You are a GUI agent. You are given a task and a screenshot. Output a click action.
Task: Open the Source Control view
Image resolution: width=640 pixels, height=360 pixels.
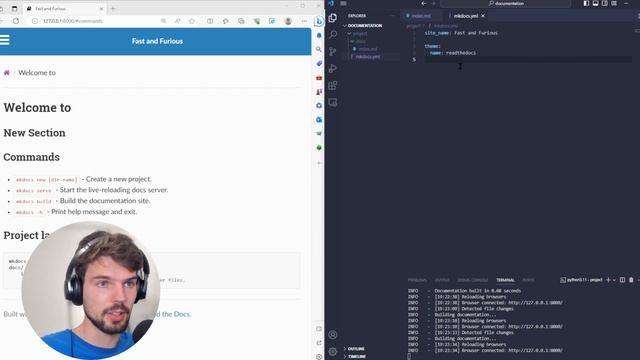click(x=333, y=51)
